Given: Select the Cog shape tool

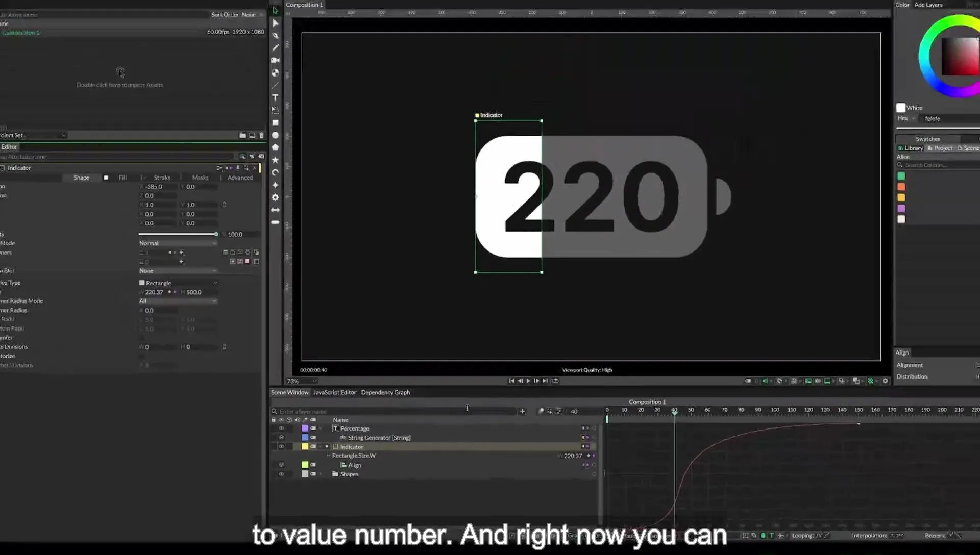Looking at the screenshot, I should (x=275, y=197).
